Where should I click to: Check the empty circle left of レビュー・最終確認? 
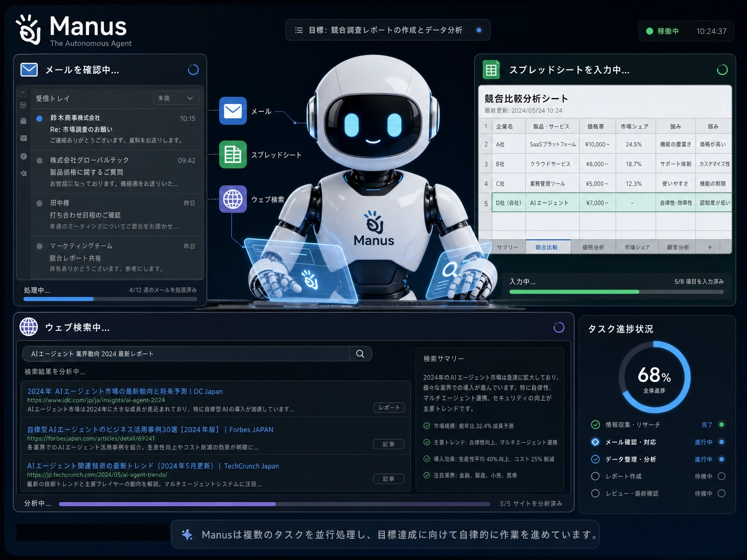click(x=595, y=493)
